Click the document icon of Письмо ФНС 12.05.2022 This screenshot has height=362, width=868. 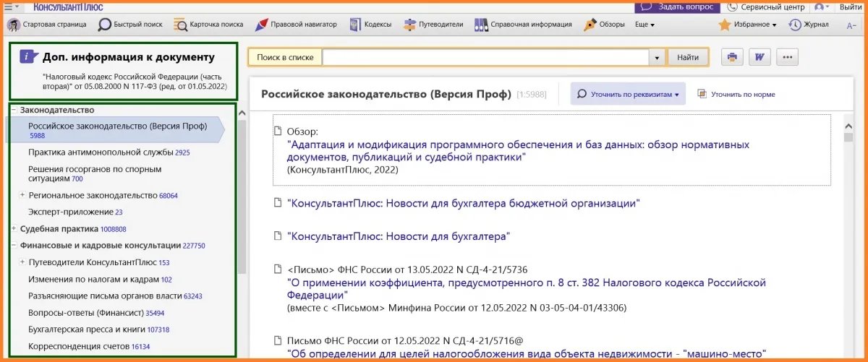278,340
